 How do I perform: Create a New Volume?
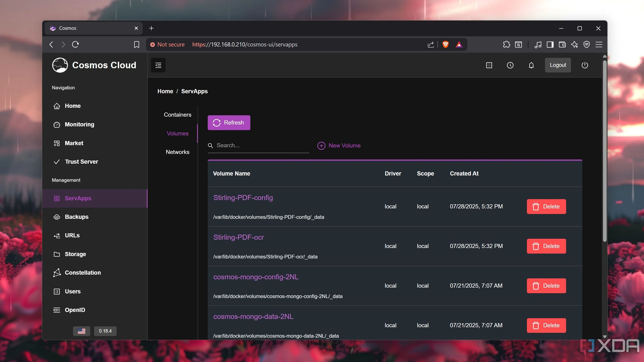tap(339, 146)
